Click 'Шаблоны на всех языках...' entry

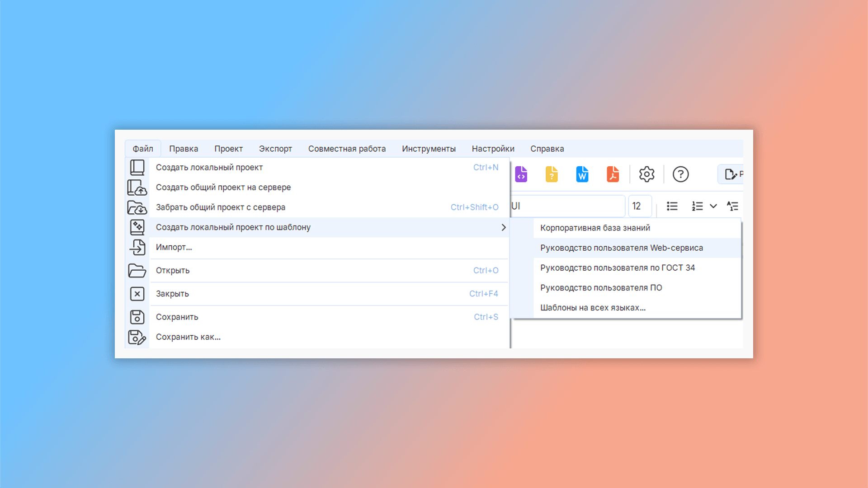click(593, 307)
